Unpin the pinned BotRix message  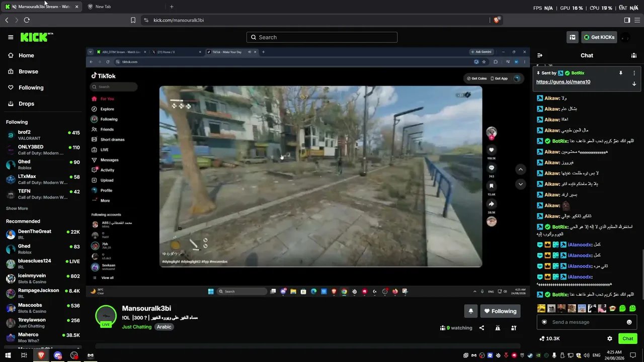(621, 73)
